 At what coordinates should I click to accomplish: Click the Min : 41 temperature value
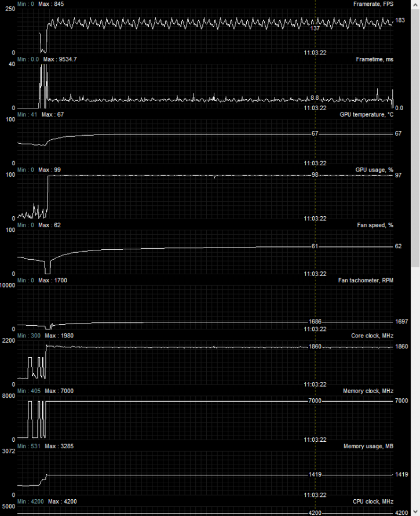pyautogui.click(x=27, y=115)
